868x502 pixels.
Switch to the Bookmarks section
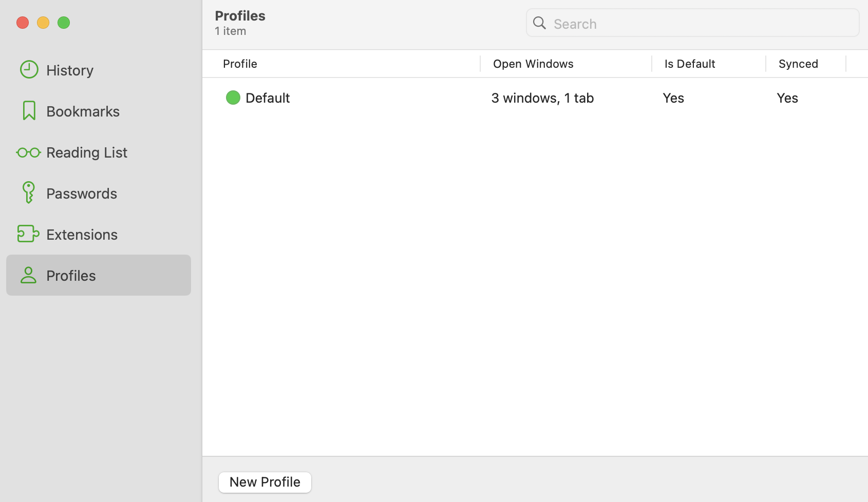pyautogui.click(x=83, y=111)
